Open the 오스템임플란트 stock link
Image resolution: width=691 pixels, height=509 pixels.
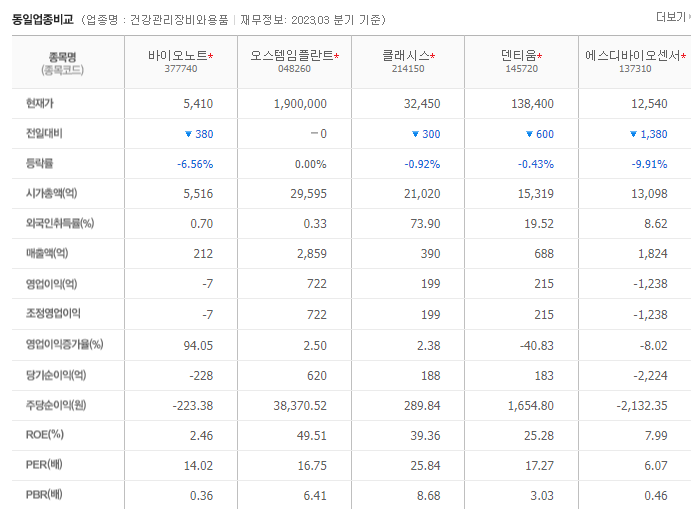[x=292, y=56]
